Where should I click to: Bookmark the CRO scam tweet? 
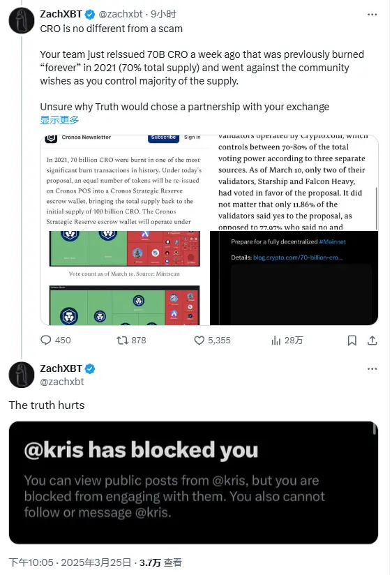[352, 341]
